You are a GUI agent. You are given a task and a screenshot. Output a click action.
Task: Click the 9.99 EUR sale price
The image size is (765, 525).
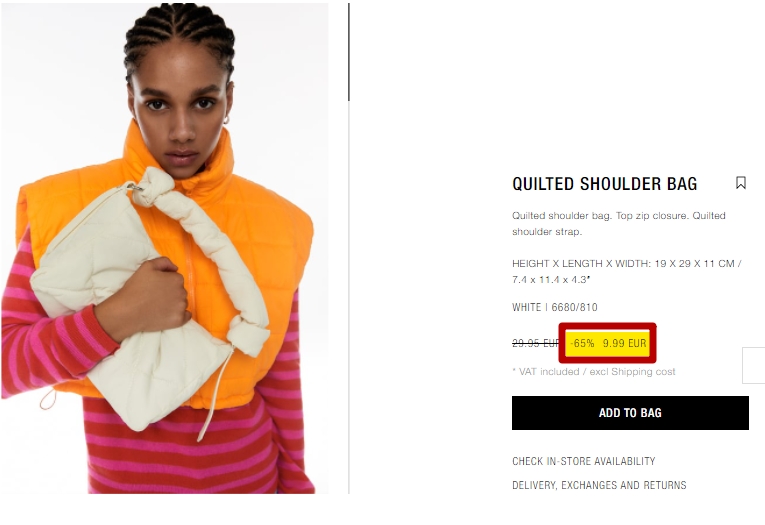pyautogui.click(x=624, y=343)
